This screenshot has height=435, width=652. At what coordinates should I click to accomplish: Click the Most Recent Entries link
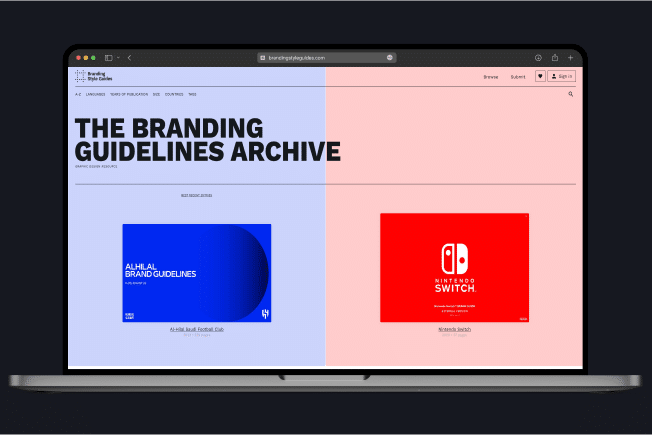(196, 195)
